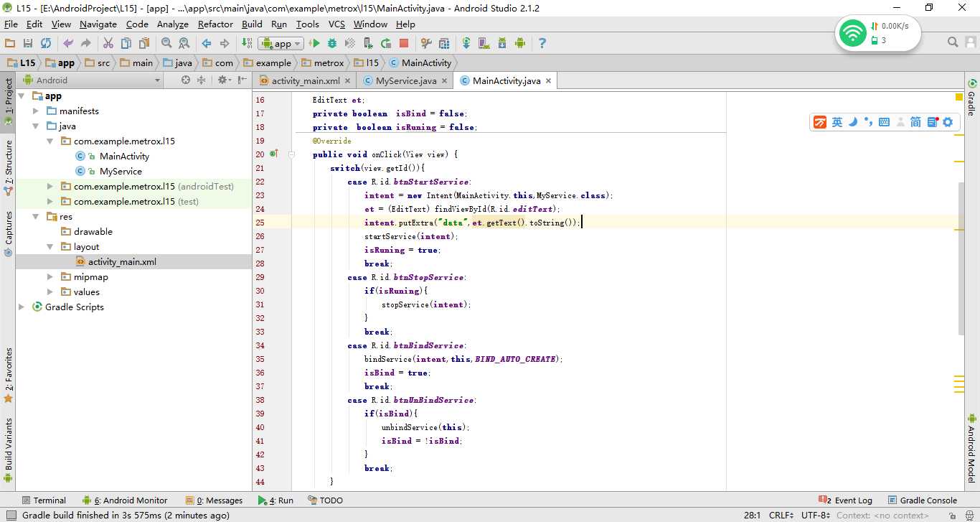Screen dimensions: 980x522
Task: Select MainActivity in project tree
Action: 124,156
